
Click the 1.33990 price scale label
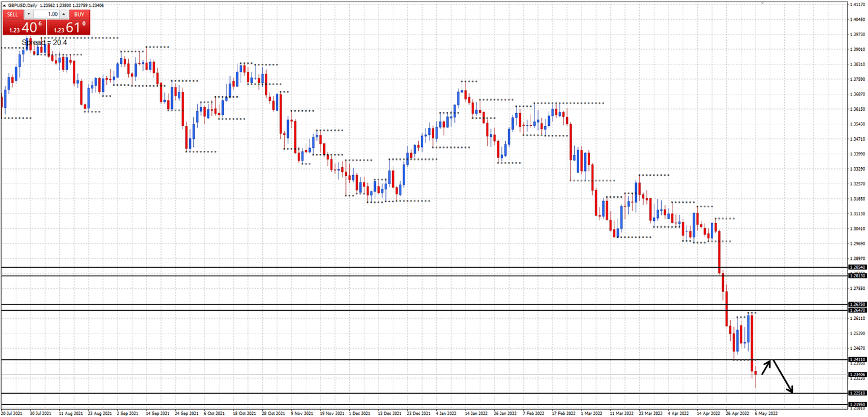tap(857, 154)
